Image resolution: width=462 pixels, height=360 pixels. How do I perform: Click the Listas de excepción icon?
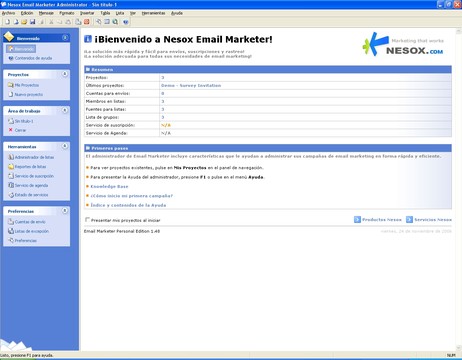(x=11, y=231)
